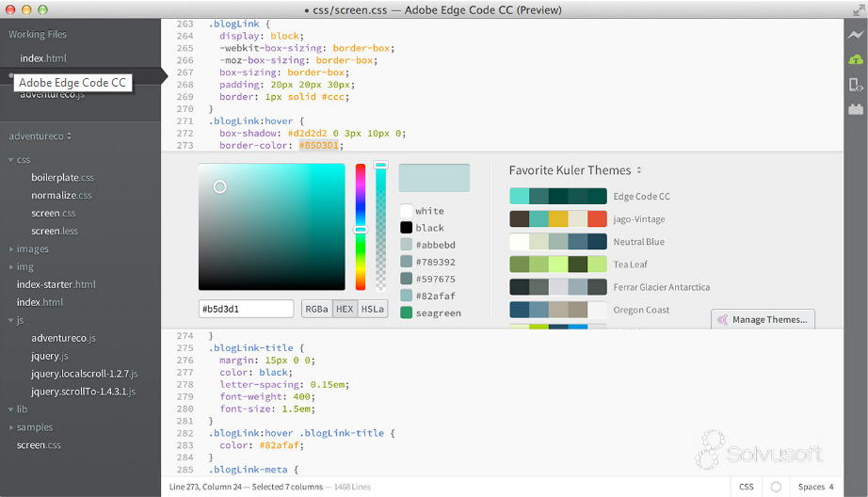Click the Manage Themes button

(x=763, y=319)
